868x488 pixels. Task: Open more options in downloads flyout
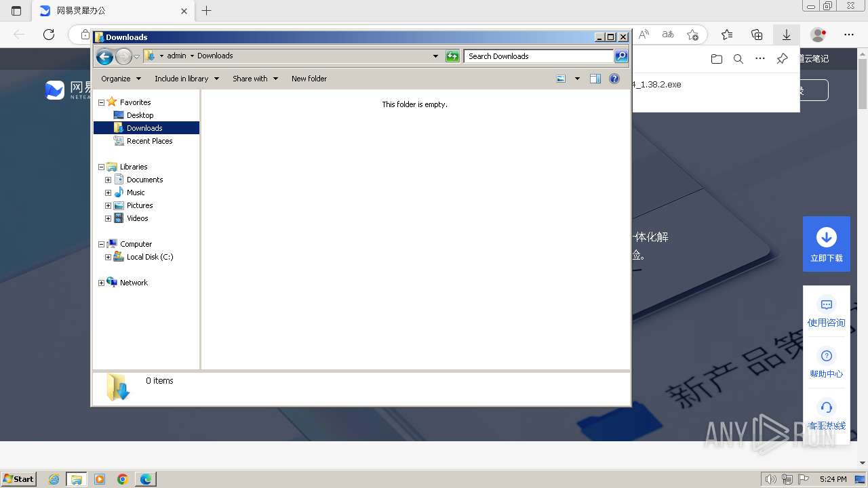(x=760, y=59)
